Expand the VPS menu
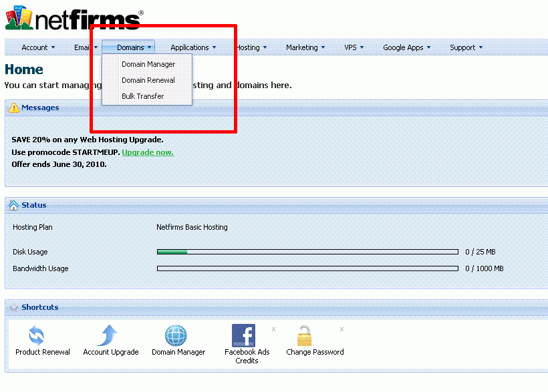548x392 pixels. point(354,47)
